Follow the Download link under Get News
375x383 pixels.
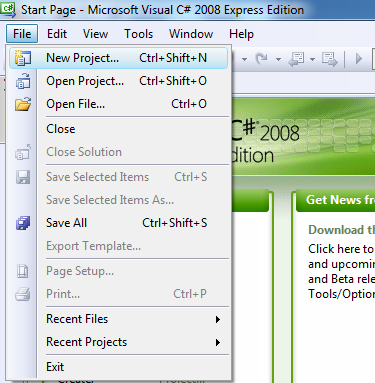click(x=341, y=230)
